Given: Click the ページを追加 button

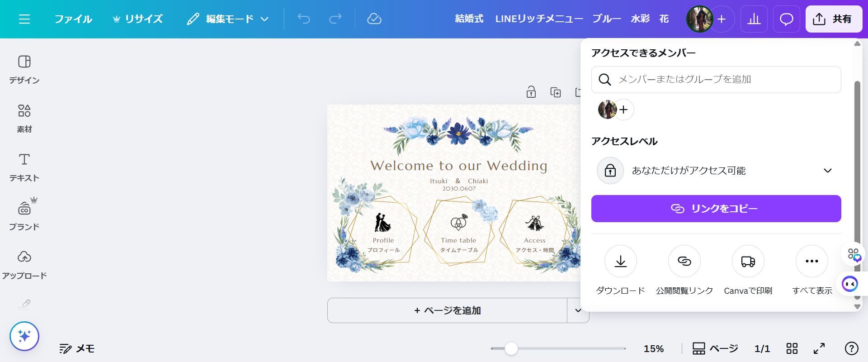Looking at the screenshot, I should point(447,310).
